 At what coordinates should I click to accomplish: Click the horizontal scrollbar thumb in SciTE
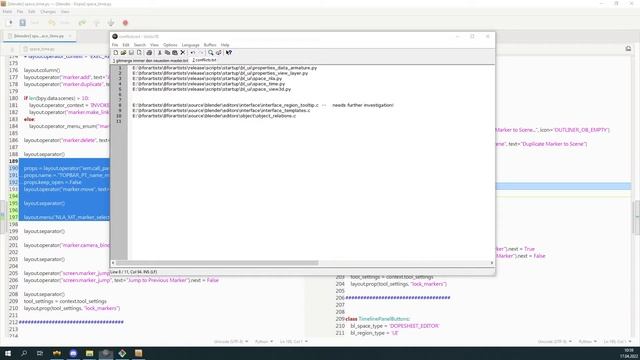click(217, 263)
